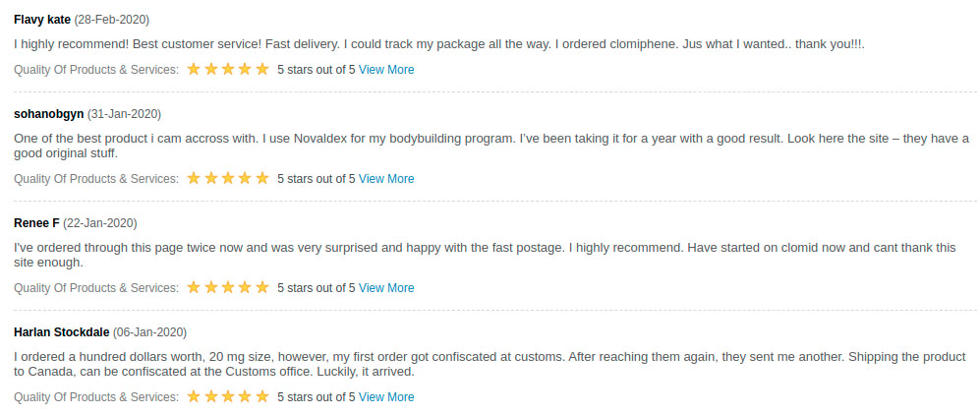Click Quality Of Products label on Renee F's review

click(96, 288)
